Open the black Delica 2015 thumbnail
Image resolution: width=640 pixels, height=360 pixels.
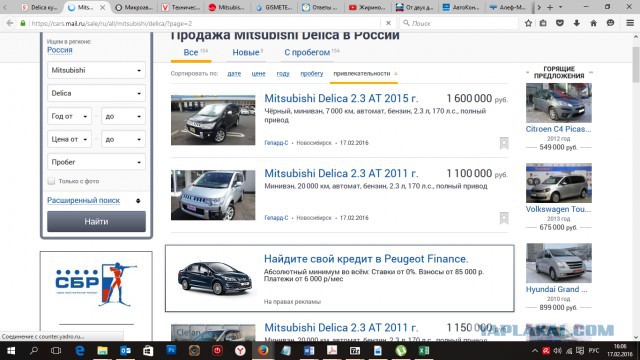pos(213,120)
